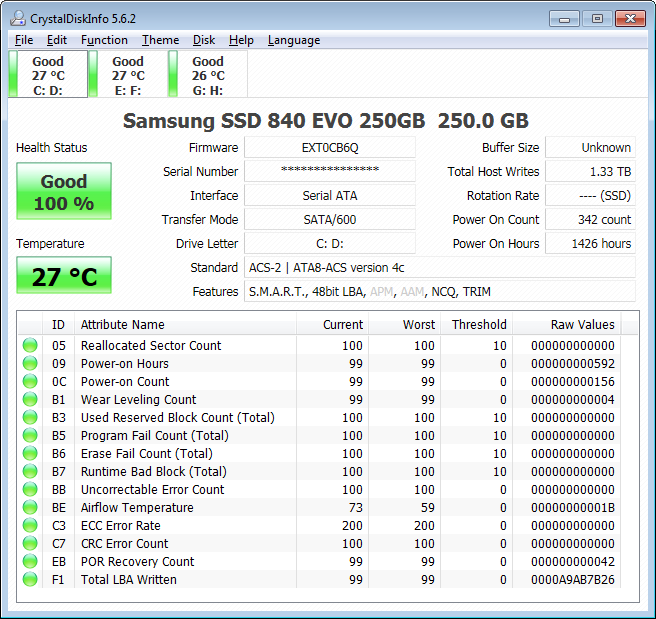Click the Buffer Size value Unknown

click(x=590, y=147)
